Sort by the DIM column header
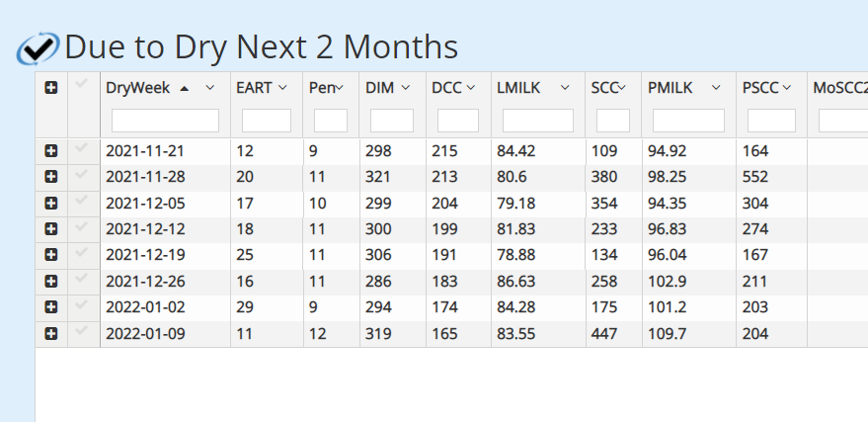 click(379, 88)
